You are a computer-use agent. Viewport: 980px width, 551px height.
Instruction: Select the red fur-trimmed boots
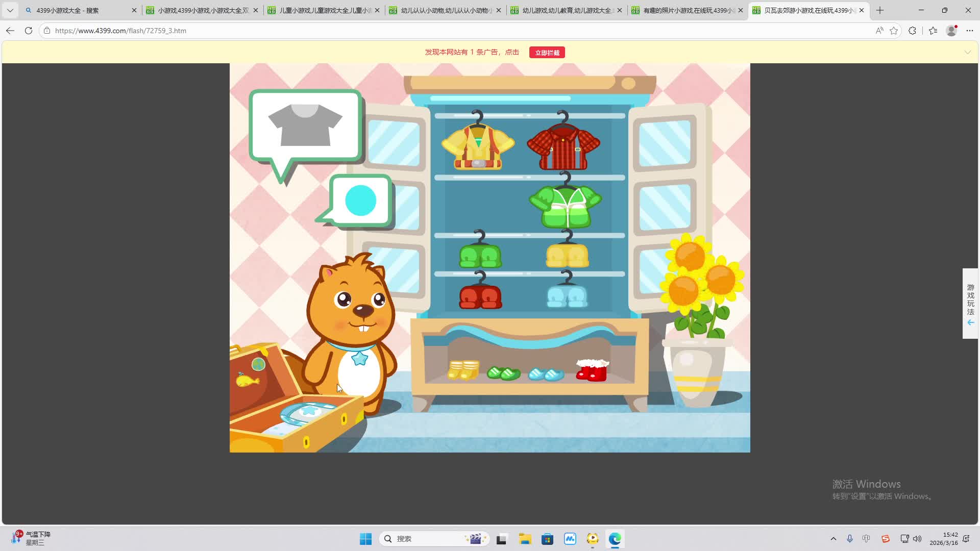(592, 370)
